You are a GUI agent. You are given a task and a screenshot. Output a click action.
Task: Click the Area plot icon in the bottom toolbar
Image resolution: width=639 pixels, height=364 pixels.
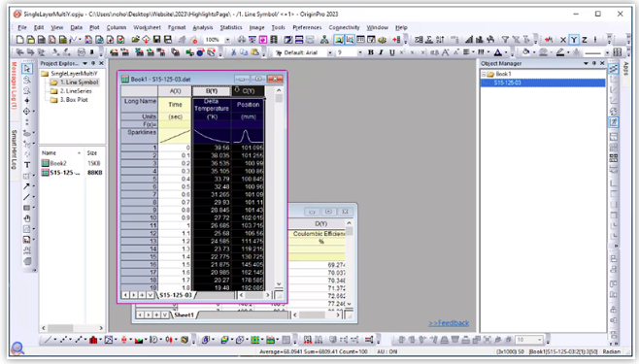[139, 340]
